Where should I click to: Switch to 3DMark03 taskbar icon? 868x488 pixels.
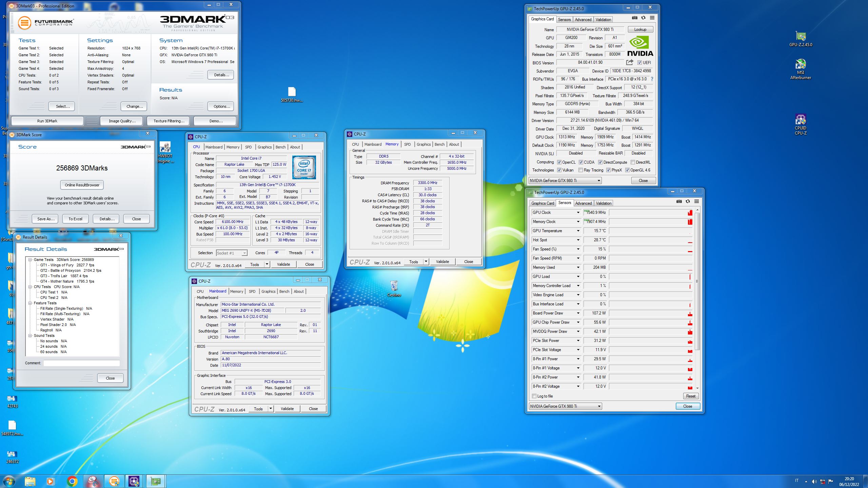[114, 481]
